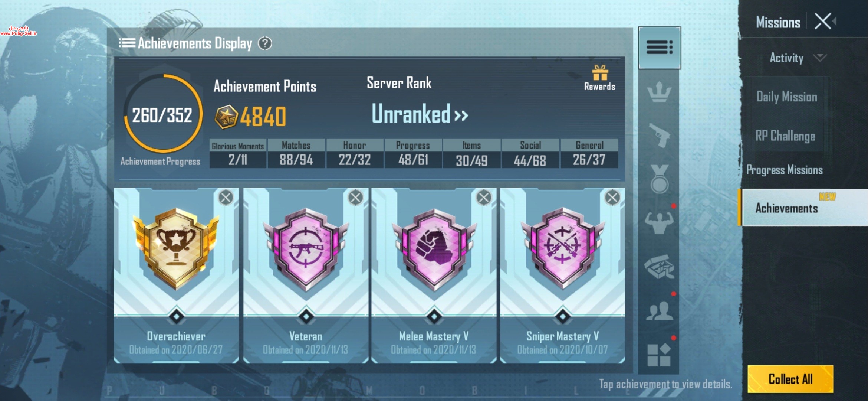View the Melee Mastery V achievement card

[x=434, y=276]
